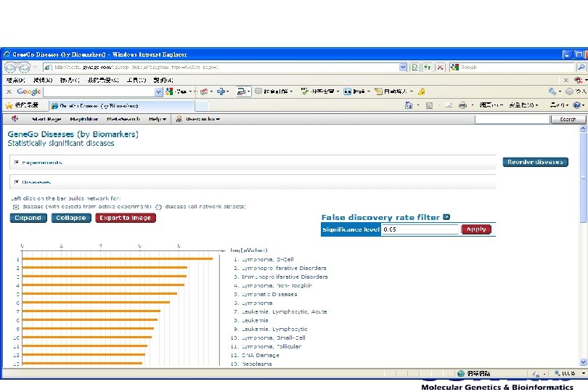The image size is (588, 392).
Task: Click the IE back navigation button
Action: click(x=10, y=67)
